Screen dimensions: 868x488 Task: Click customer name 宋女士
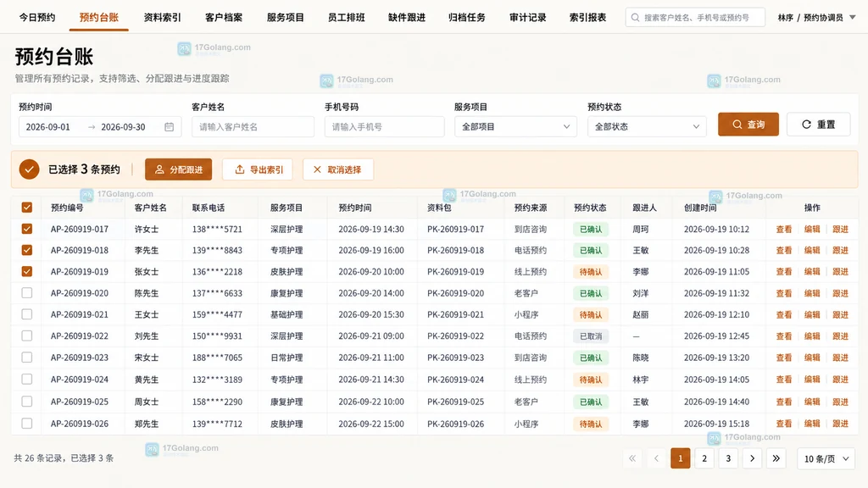[x=147, y=358]
